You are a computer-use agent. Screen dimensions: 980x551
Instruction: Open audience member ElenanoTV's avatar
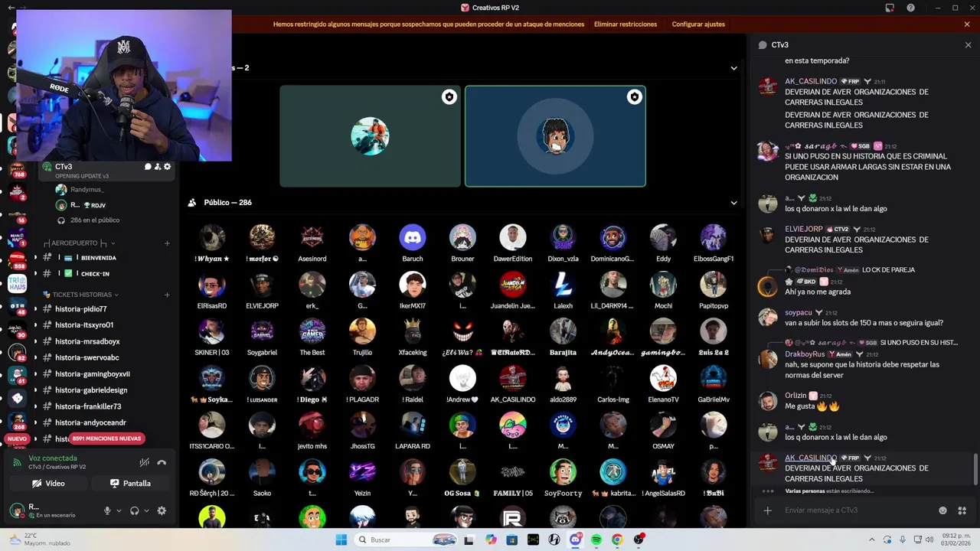pyautogui.click(x=663, y=378)
